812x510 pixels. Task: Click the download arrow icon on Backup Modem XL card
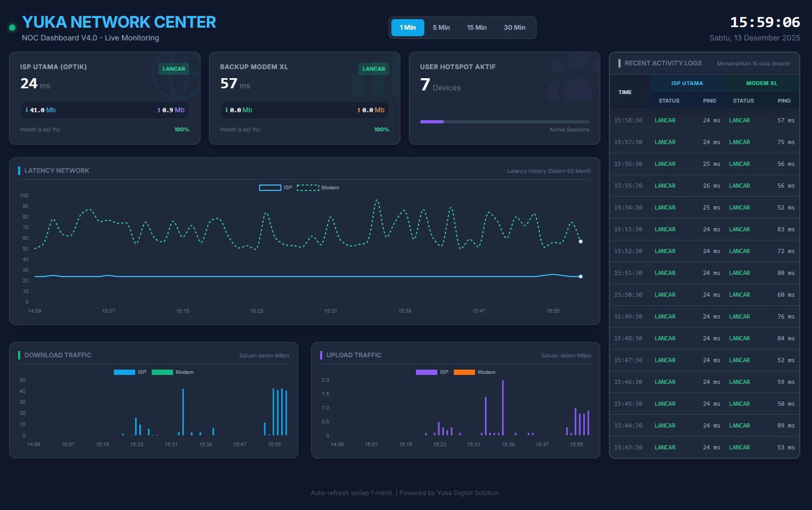(x=228, y=110)
